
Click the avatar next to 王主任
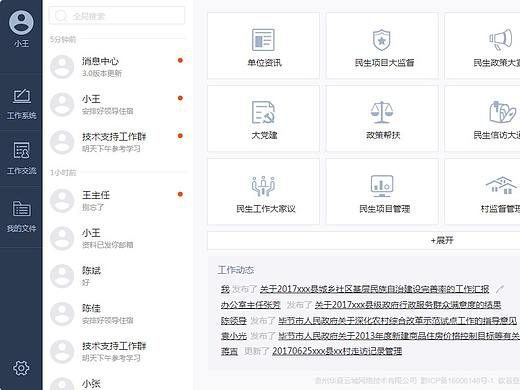[62, 201]
